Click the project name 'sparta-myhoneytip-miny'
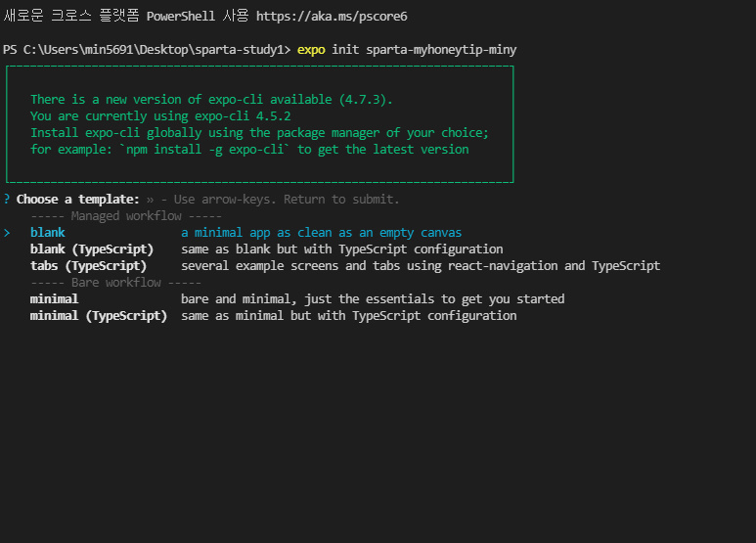Viewport: 756px width, 543px height. click(x=441, y=50)
